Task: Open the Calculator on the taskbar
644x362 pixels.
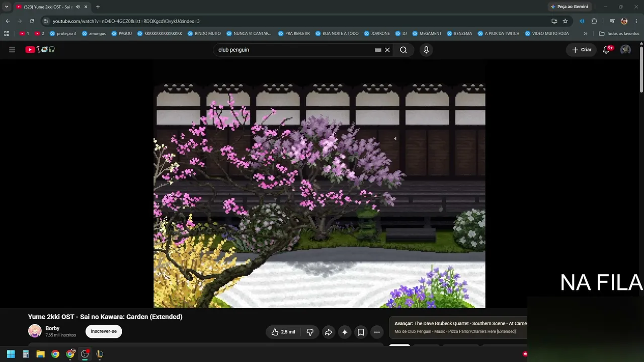Action: (x=26, y=354)
